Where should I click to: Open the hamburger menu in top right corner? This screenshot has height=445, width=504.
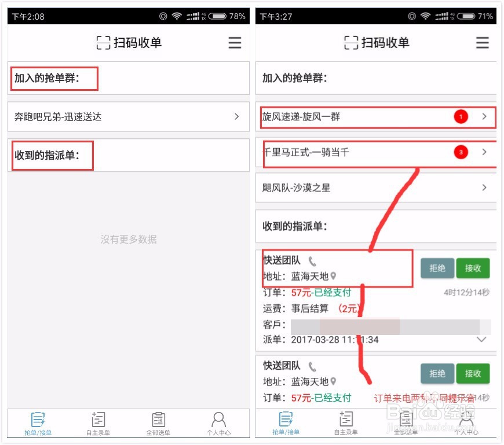[235, 42]
